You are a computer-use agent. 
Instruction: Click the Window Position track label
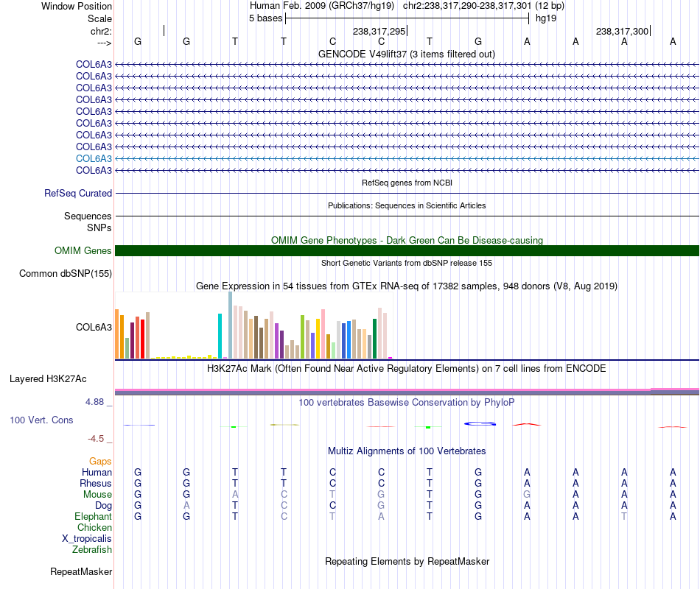(77, 6)
